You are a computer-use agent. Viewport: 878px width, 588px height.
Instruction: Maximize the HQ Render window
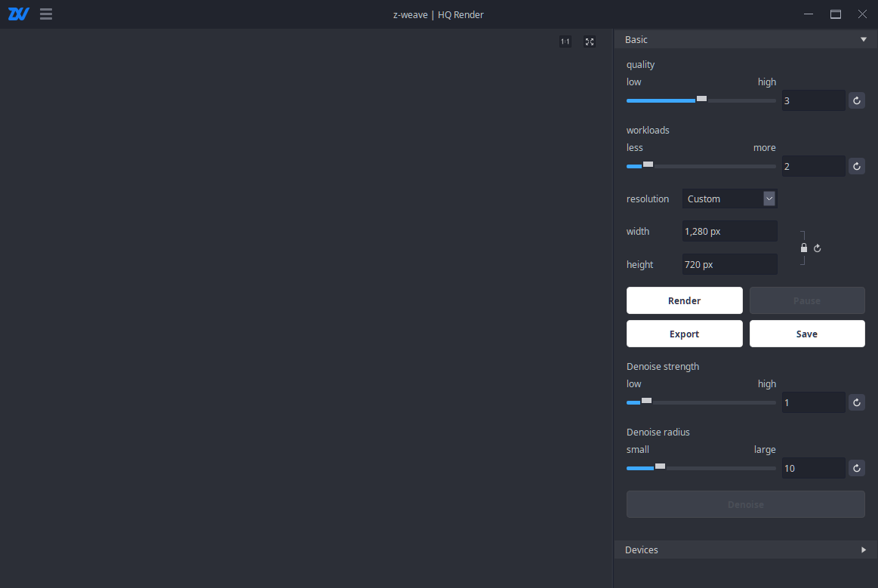[836, 14]
